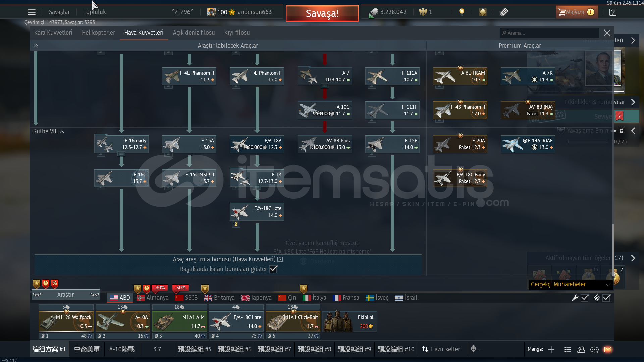Click the Golden Eagles currency icon
Screen dimensions: 644x362
(423, 12)
